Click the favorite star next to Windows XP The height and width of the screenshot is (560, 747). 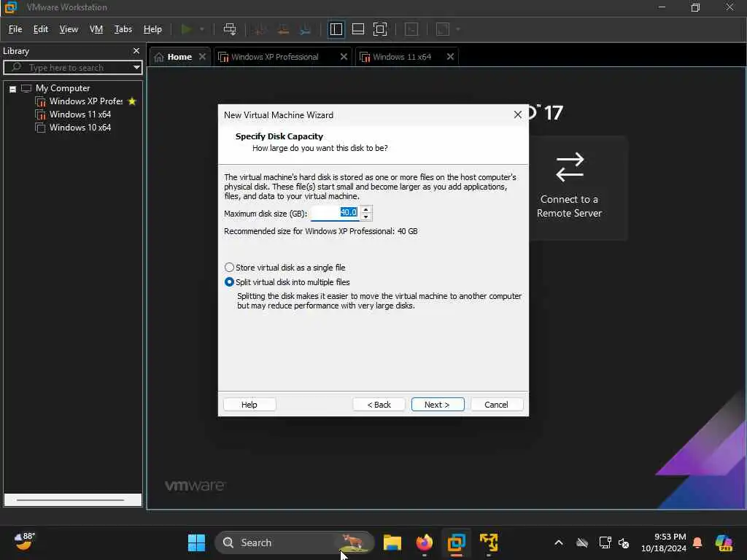[133, 101]
